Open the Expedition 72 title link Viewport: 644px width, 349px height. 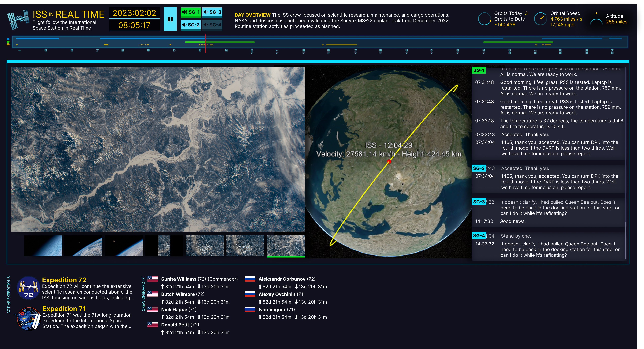[64, 280]
